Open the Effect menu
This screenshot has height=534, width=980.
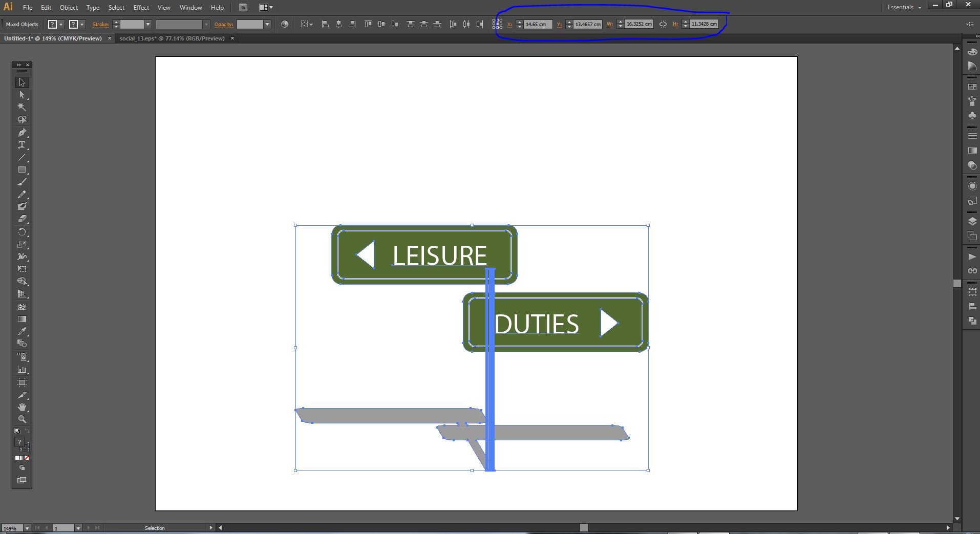click(141, 8)
